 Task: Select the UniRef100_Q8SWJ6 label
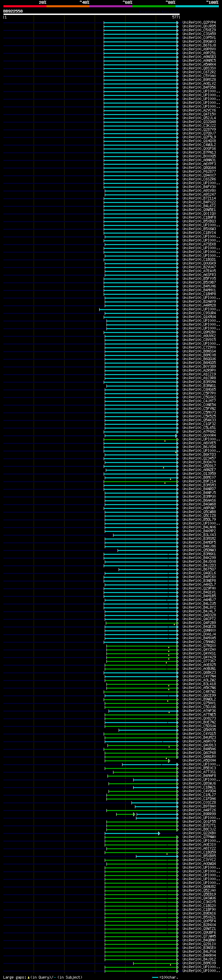pyautogui.click(x=199, y=783)
